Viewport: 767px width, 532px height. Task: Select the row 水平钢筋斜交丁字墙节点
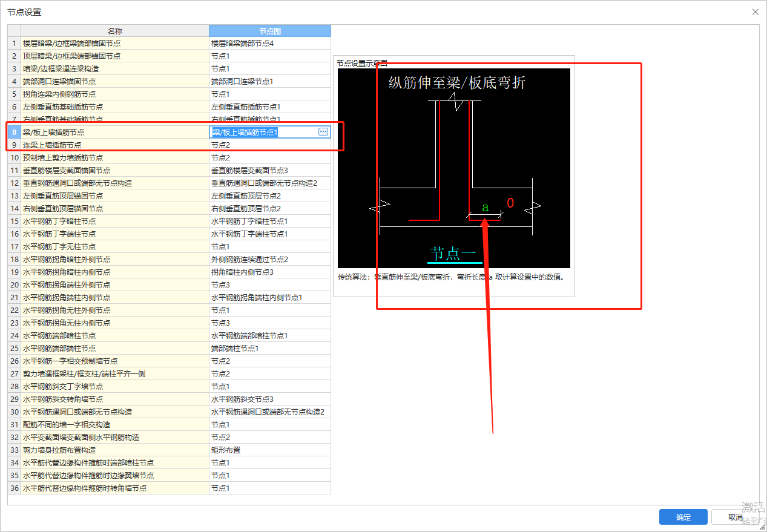click(x=170, y=386)
